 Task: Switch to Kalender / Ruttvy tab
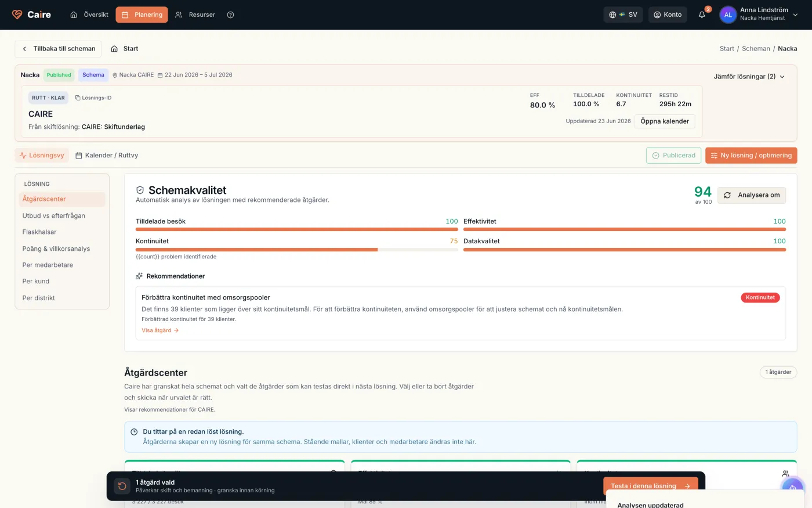click(x=107, y=156)
